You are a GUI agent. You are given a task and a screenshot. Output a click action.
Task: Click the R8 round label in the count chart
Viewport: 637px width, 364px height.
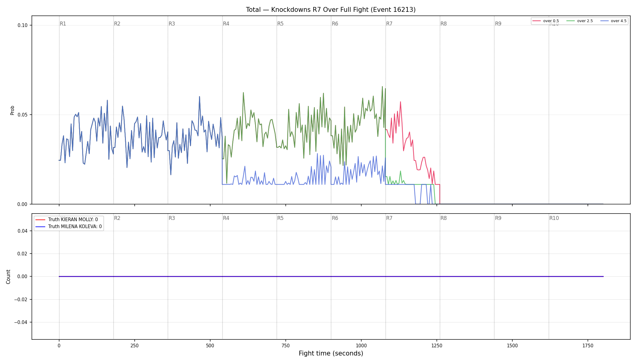[443, 218]
